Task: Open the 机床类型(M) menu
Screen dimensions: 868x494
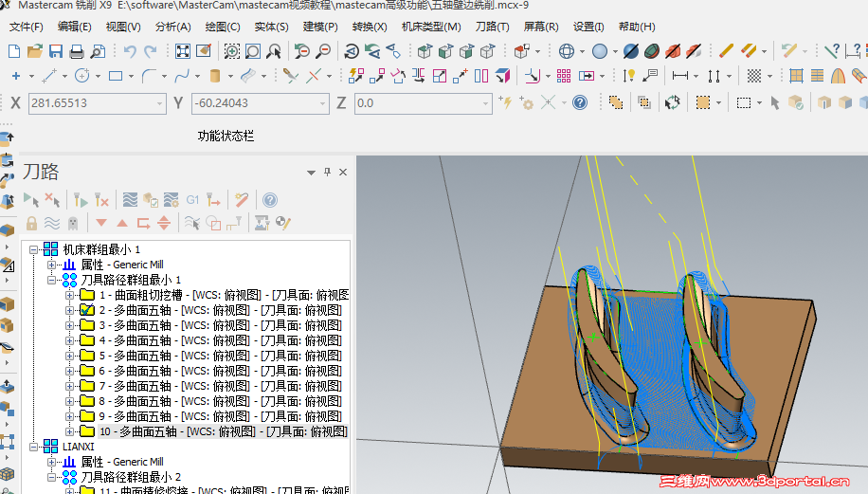Action: pos(431,27)
